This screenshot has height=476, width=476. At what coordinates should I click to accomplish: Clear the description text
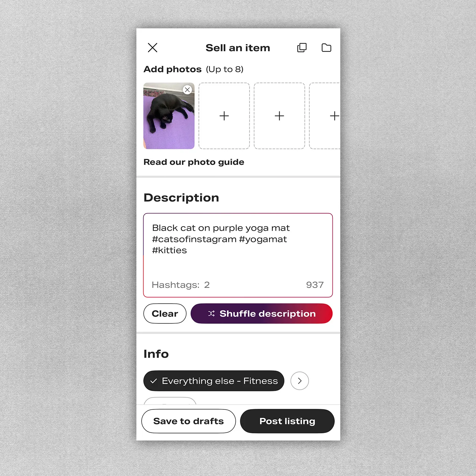tap(165, 314)
